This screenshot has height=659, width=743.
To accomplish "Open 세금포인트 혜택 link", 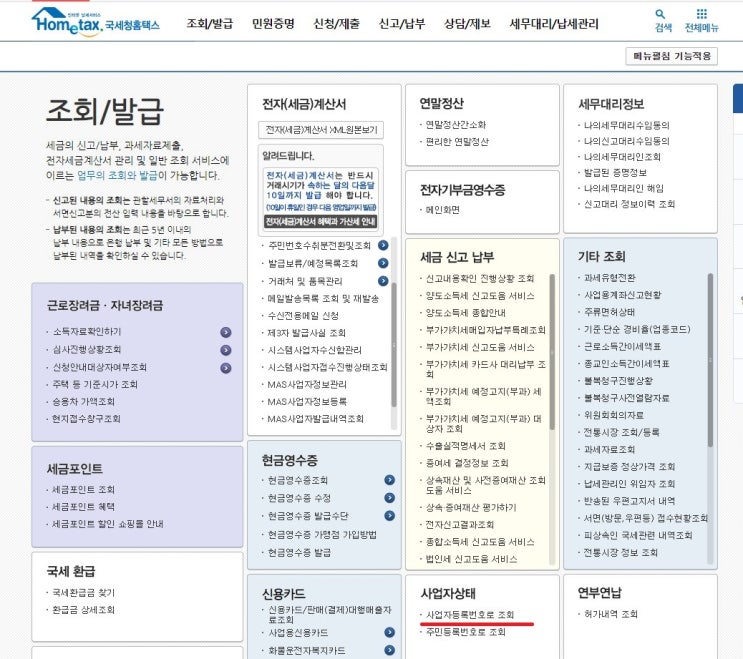I will [x=83, y=506].
